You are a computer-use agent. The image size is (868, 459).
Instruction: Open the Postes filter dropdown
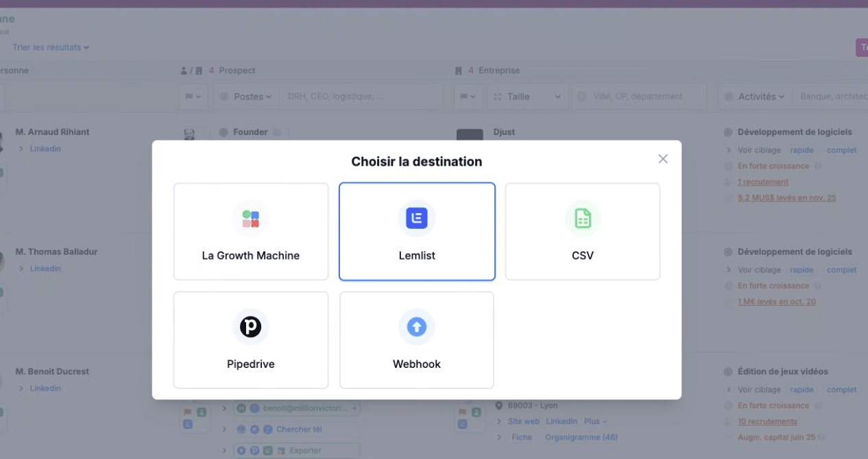point(246,97)
